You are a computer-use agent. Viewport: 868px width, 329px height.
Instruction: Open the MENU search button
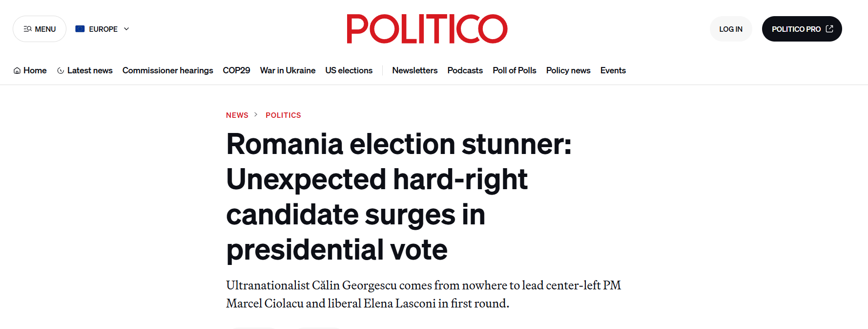pyautogui.click(x=40, y=29)
